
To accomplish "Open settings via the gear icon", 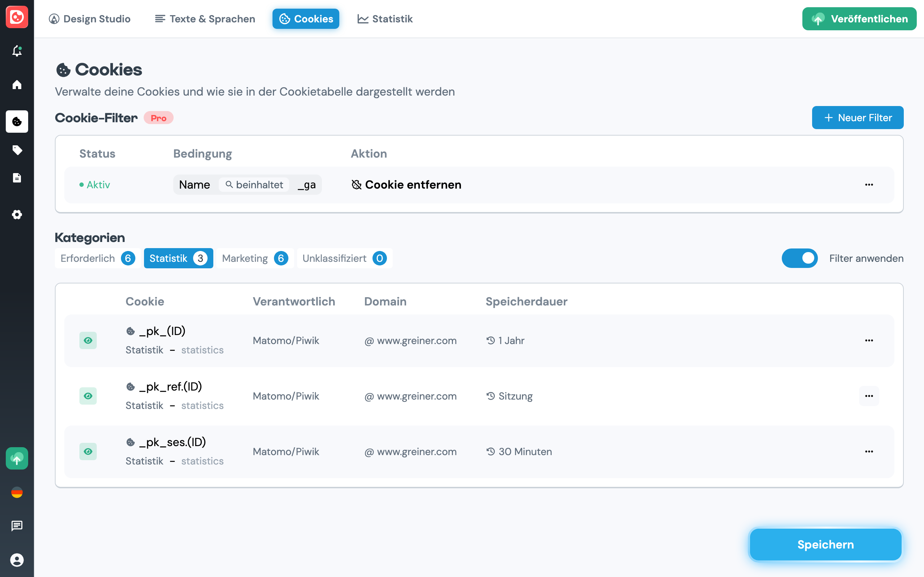I will coord(17,215).
